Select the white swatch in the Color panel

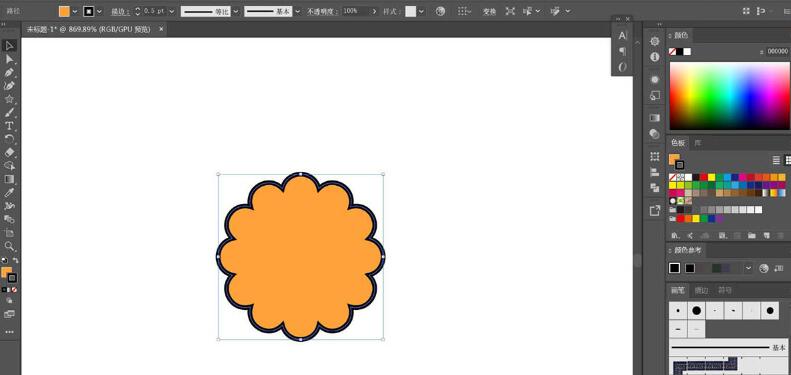pos(687,51)
